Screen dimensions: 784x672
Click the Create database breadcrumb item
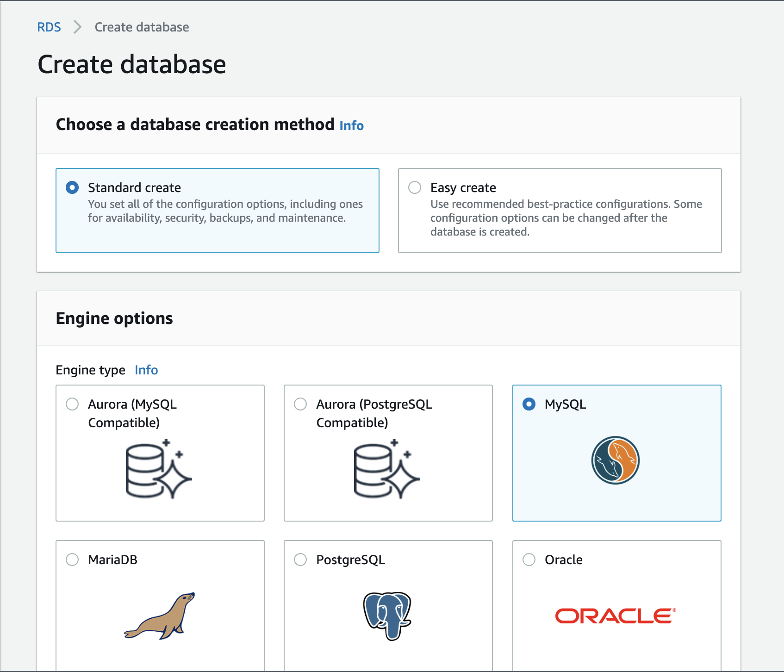[142, 27]
